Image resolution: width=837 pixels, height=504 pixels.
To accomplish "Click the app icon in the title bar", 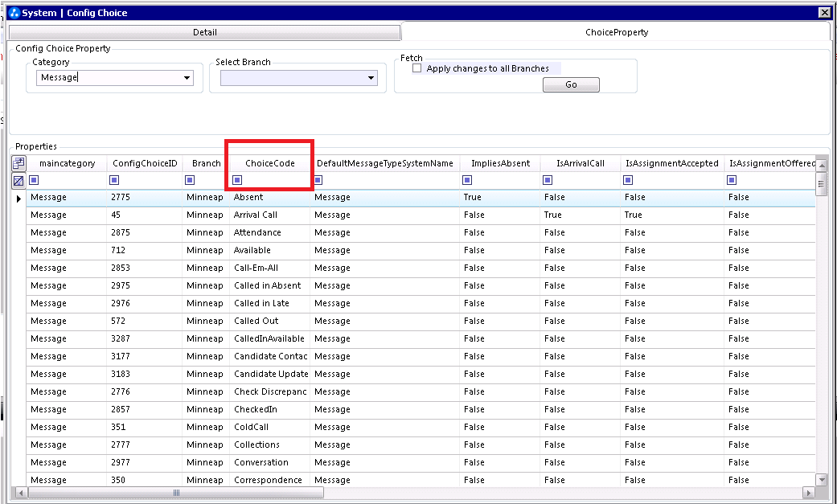I will [x=14, y=13].
